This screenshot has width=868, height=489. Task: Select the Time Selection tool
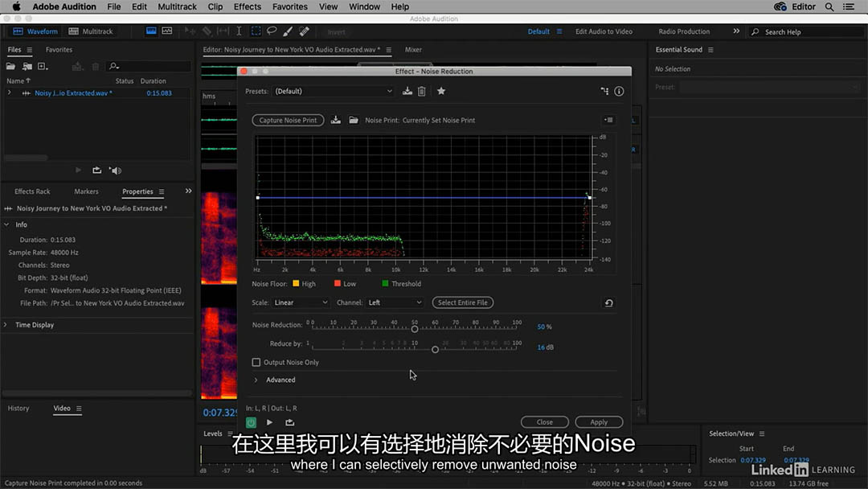coord(239,31)
